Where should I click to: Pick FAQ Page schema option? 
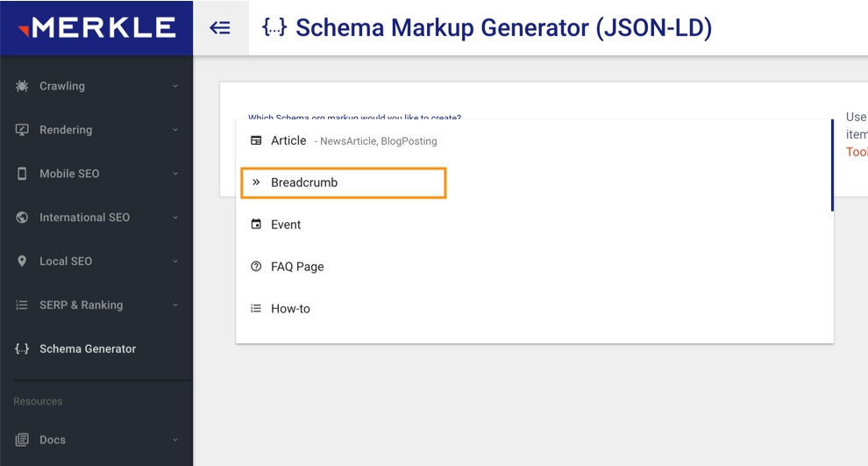534,267
